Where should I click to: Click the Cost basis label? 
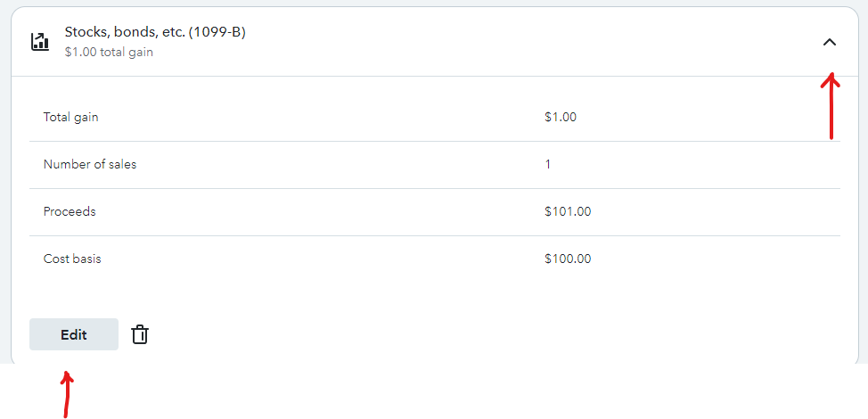pos(72,259)
